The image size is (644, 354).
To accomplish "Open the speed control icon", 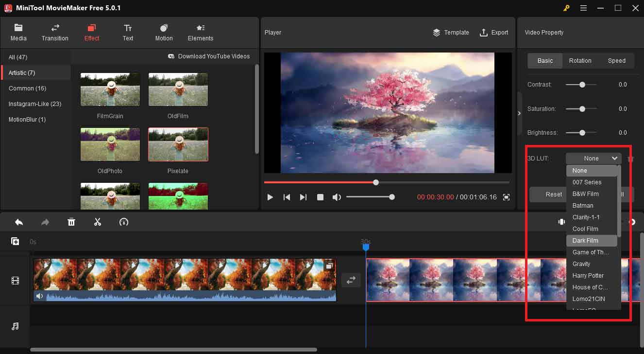I will pyautogui.click(x=124, y=222).
